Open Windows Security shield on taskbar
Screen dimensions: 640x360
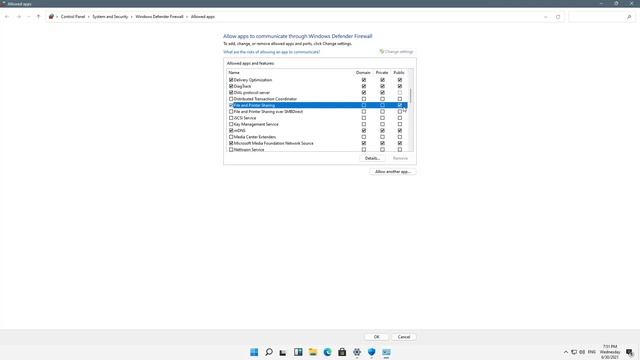[371, 352]
